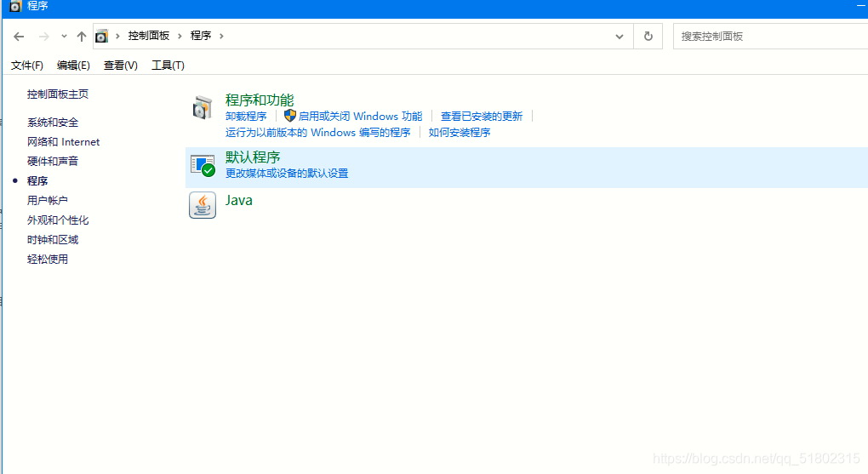Select 程序 breadcrumb in address bar
This screenshot has width=868, height=474.
click(x=200, y=36)
